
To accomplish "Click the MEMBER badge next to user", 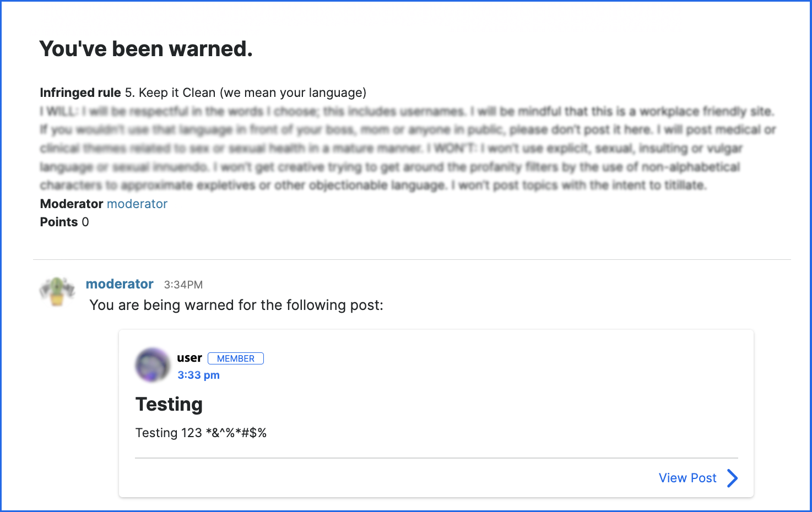I will [236, 358].
